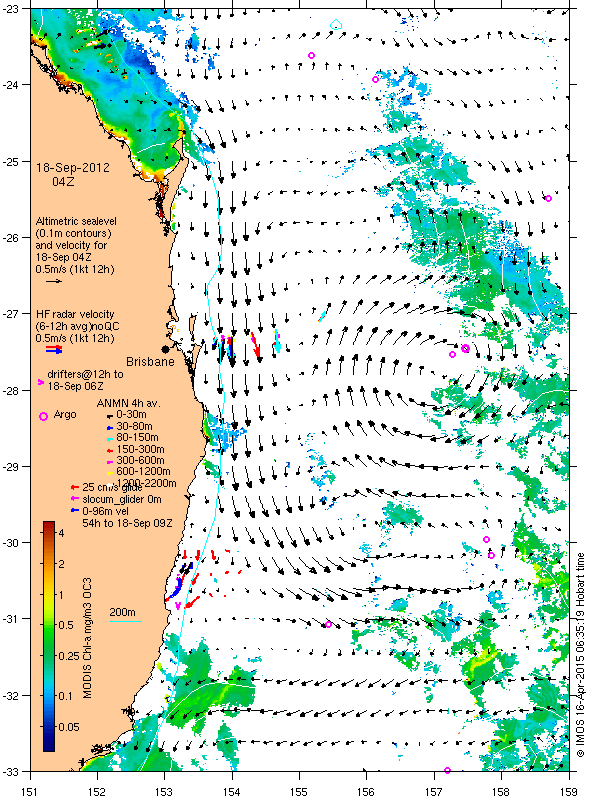
Task: Select the cyan 80-150m legend marker
Action: coord(109,439)
